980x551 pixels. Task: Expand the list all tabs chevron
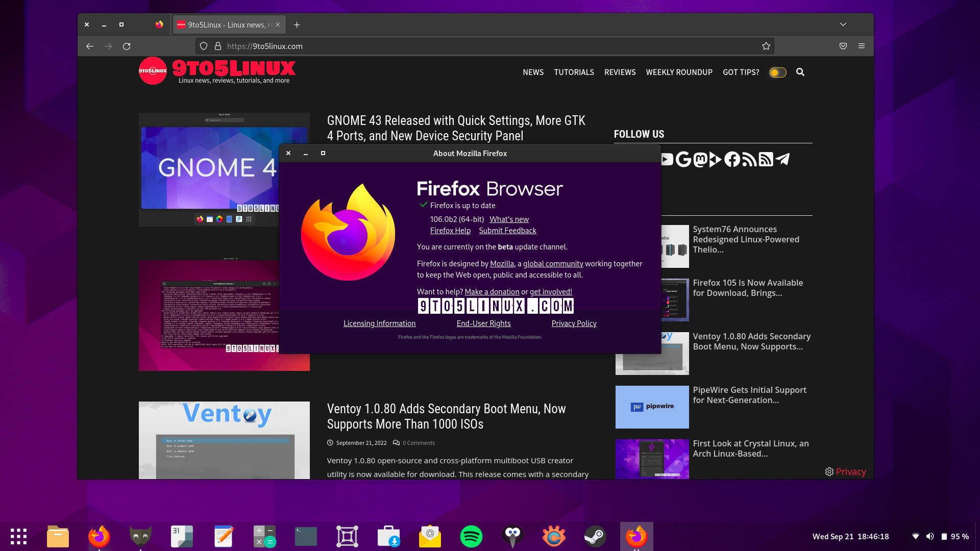tap(843, 24)
